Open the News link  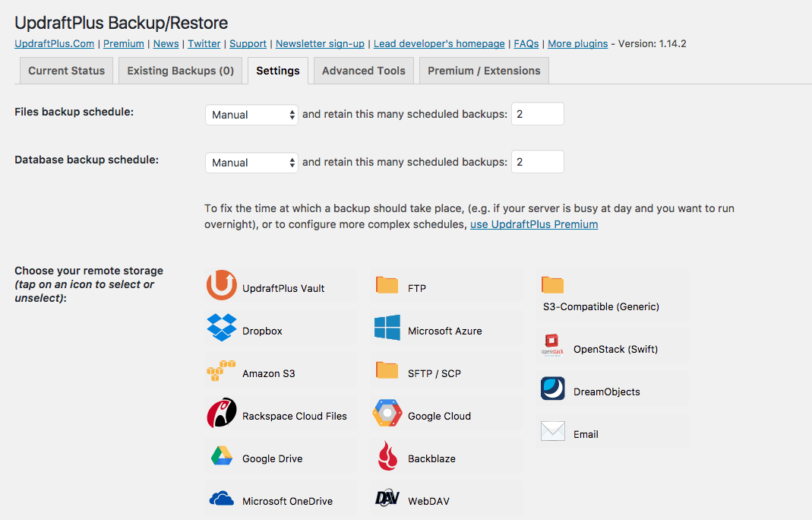(x=166, y=44)
